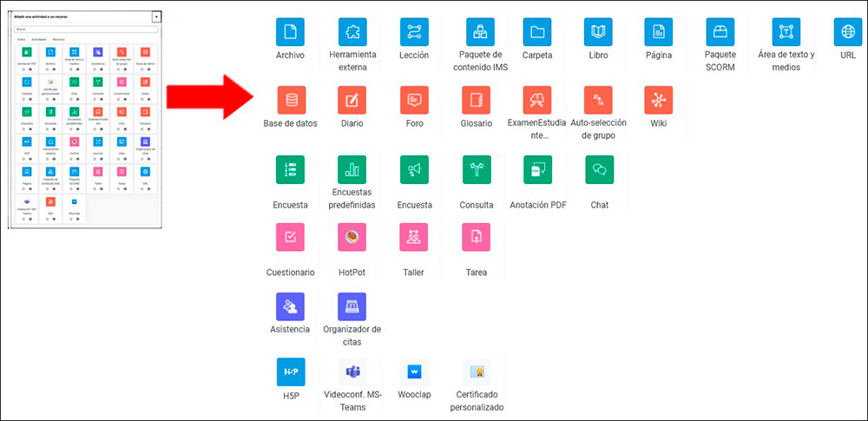The image size is (868, 421).
Task: Click the Buscar search field in the dialog
Action: [85, 29]
